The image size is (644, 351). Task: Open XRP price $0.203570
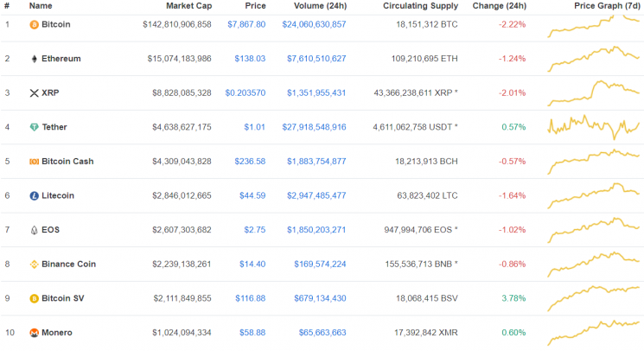pyautogui.click(x=245, y=93)
